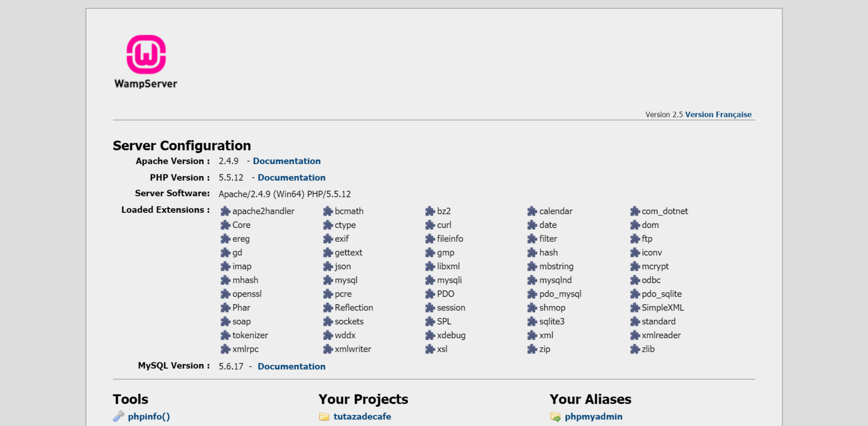Viewport: 868px width, 426px height.
Task: Click the Server Configuration heading
Action: [x=182, y=145]
